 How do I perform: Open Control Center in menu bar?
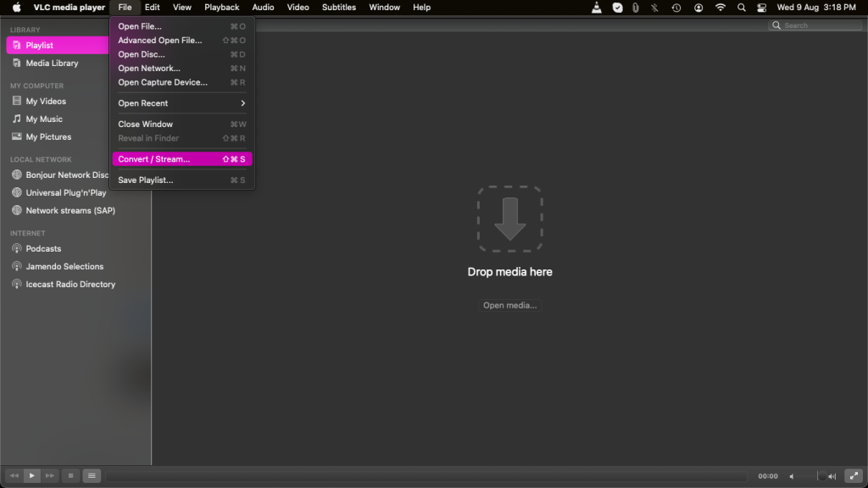[762, 7]
